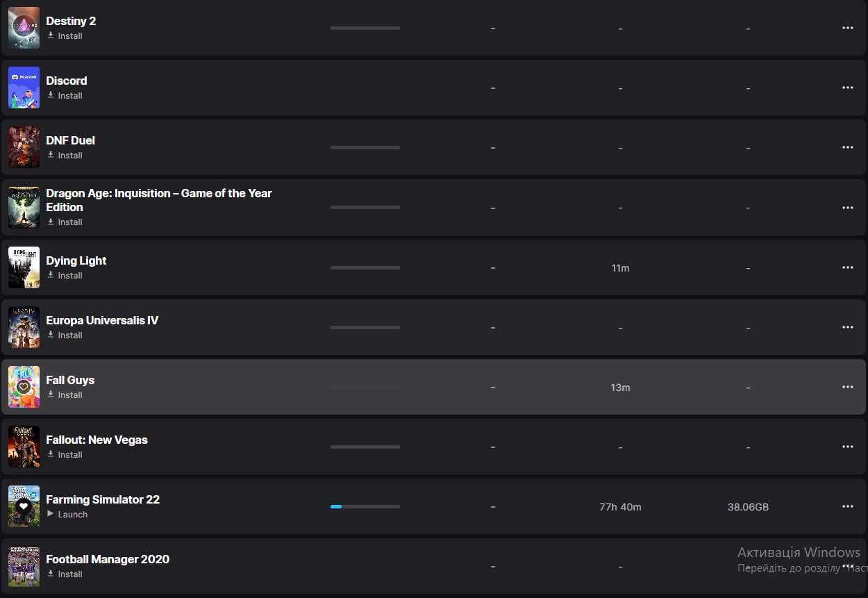Click the install download icon for DNF Duel
Screen dimensions: 868x598
pyautogui.click(x=51, y=155)
